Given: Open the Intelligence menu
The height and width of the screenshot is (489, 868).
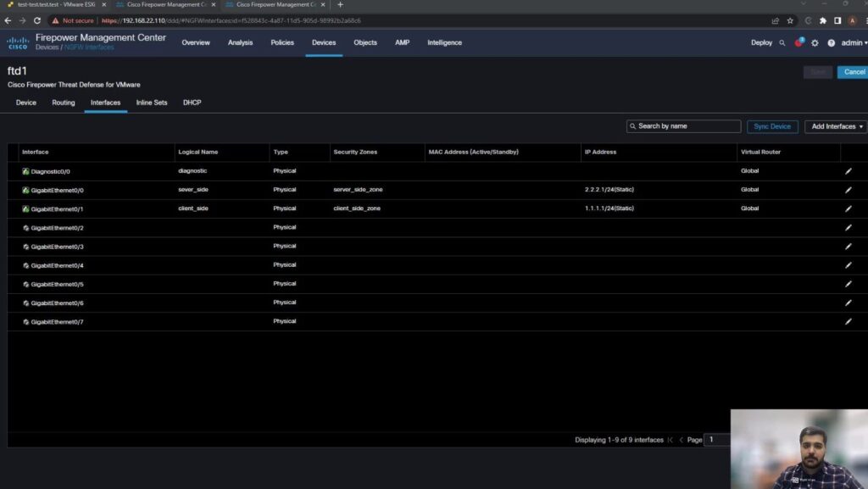Looking at the screenshot, I should tap(444, 42).
